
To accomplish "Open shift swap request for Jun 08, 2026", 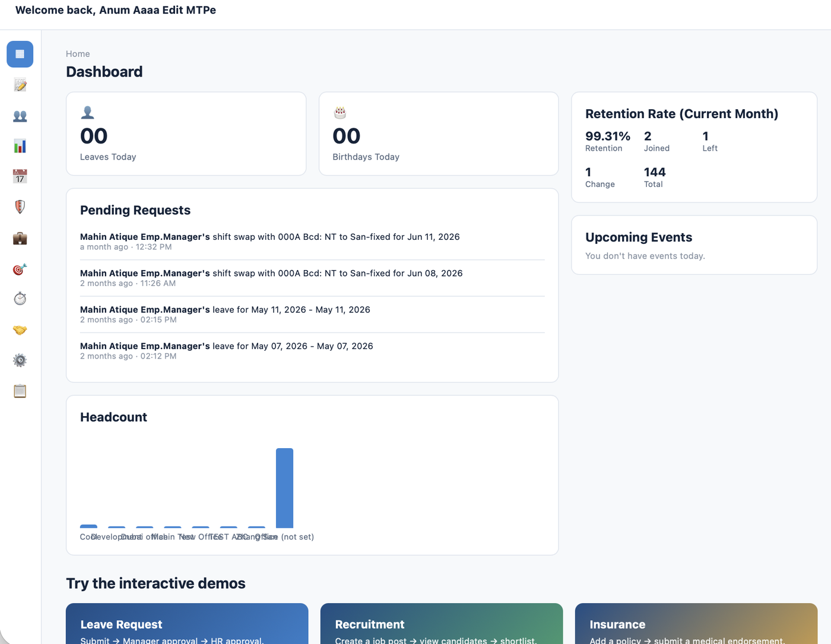I will click(x=312, y=278).
